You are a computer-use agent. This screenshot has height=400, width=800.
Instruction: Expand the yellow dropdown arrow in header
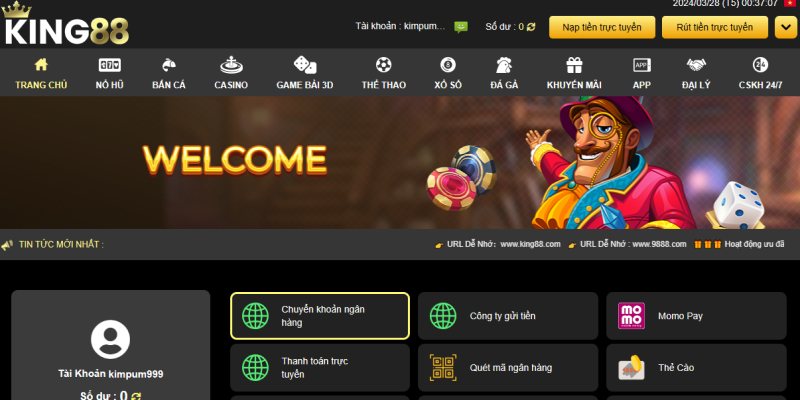(785, 27)
